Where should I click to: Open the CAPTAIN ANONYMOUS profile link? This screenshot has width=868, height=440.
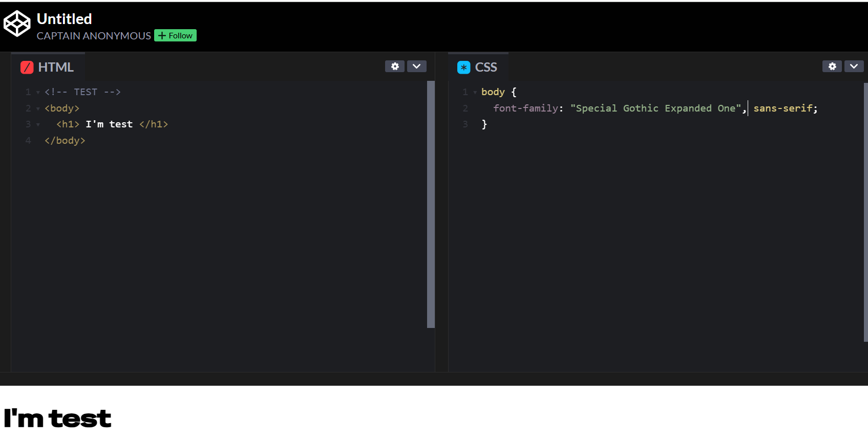pos(94,36)
